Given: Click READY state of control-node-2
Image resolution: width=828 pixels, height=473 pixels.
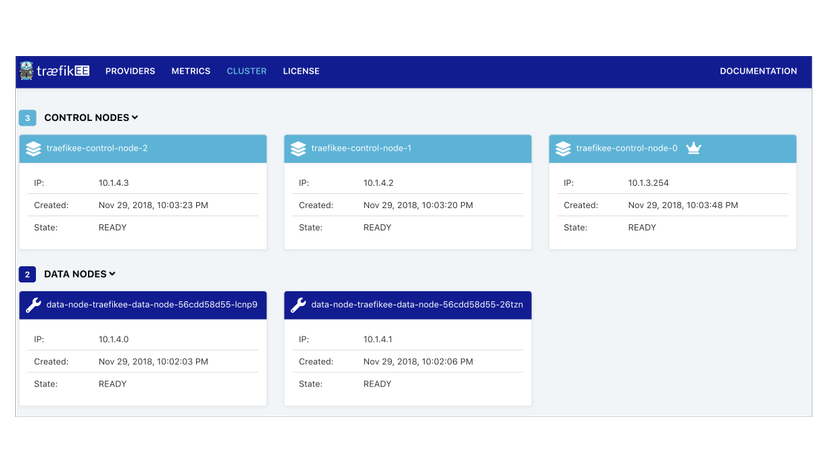Looking at the screenshot, I should (x=112, y=228).
